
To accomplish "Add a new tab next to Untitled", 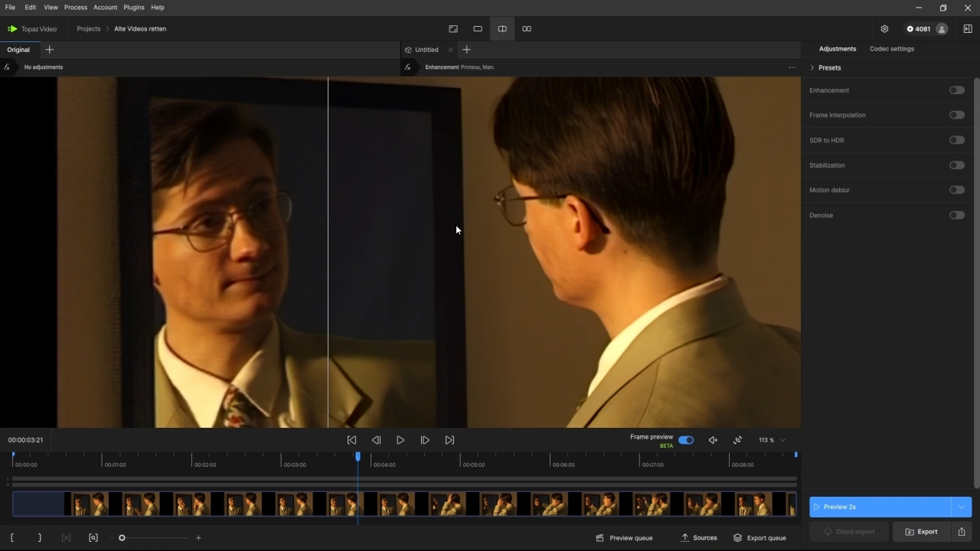I will click(466, 50).
